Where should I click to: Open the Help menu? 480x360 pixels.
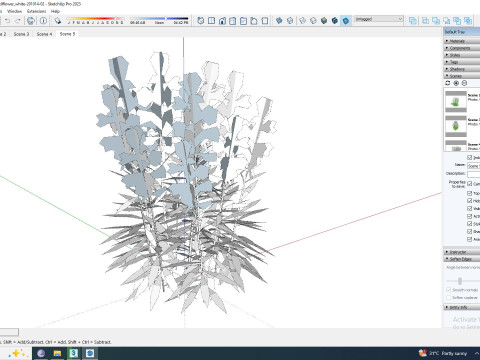(55, 11)
